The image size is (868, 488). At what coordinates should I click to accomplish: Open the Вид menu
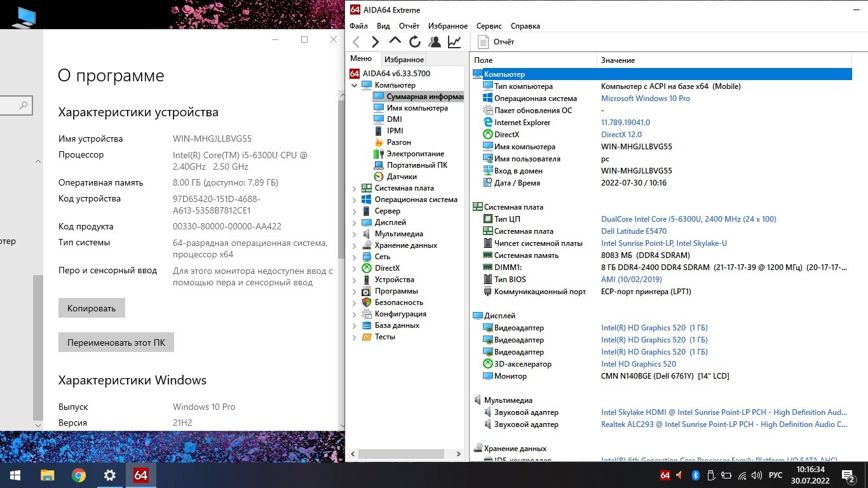tap(383, 26)
